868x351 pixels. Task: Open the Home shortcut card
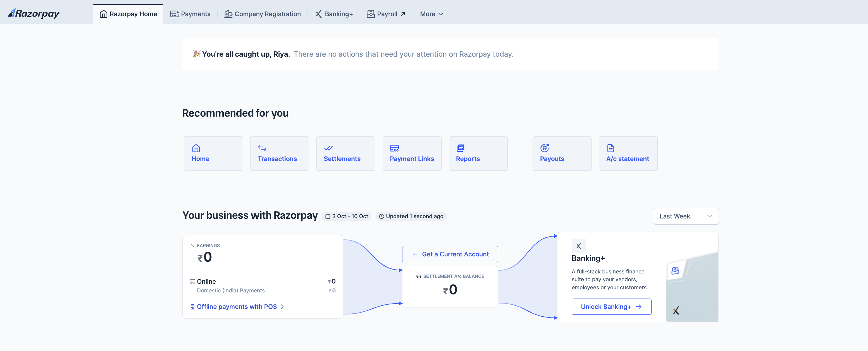click(213, 153)
